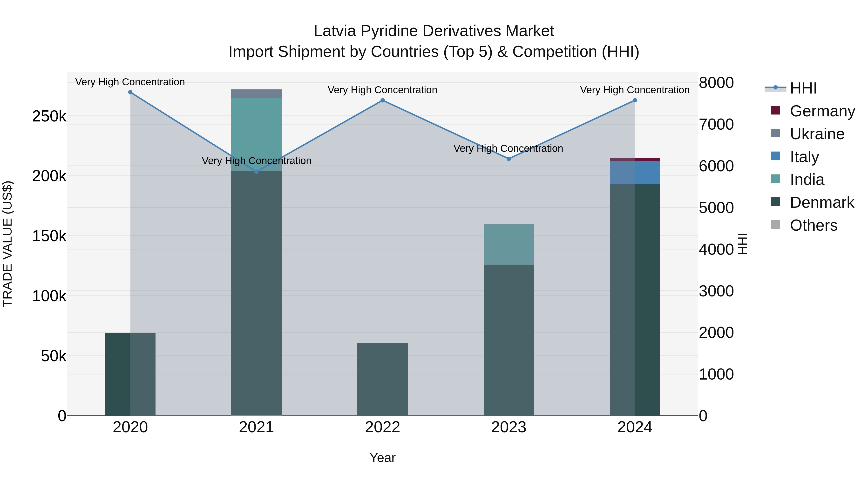Click the 2021 India bar segment

pos(257,135)
